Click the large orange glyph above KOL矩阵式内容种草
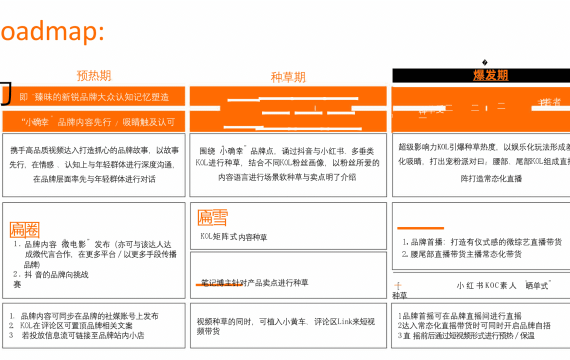Image resolution: width=570 pixels, height=360 pixels. point(213,217)
